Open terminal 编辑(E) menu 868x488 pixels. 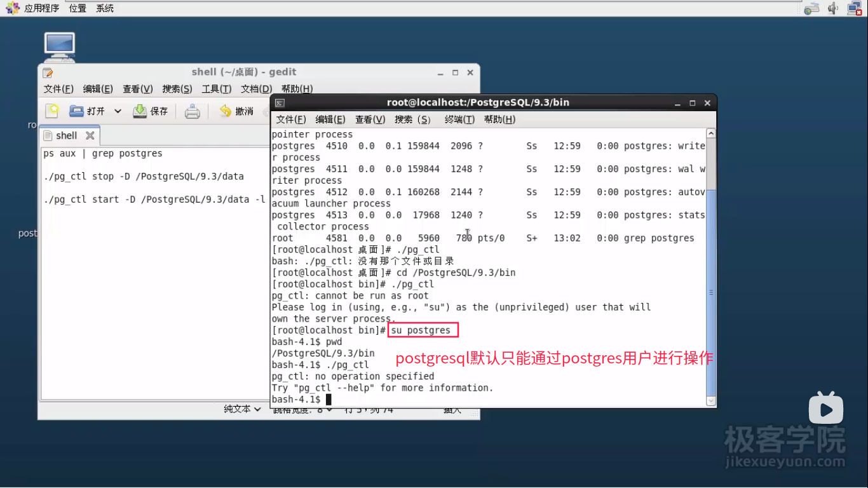330,119
